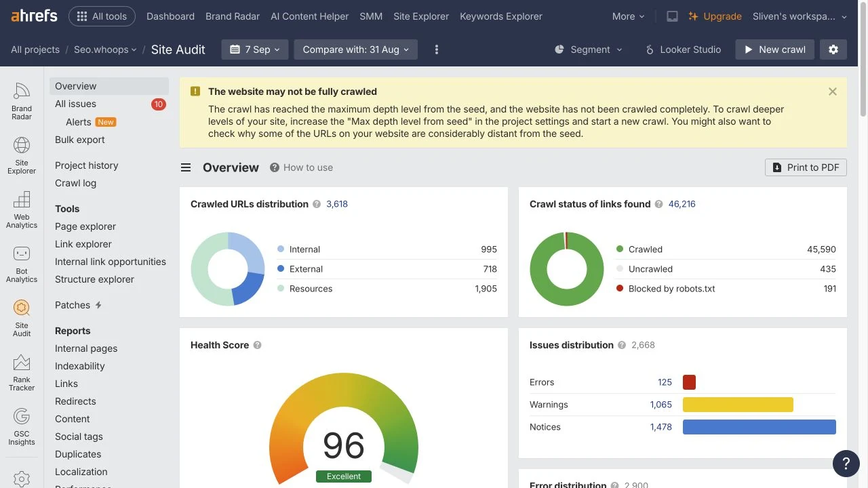This screenshot has width=868, height=488.
Task: Open the three-dot options menu beside Compare
Action: click(437, 49)
